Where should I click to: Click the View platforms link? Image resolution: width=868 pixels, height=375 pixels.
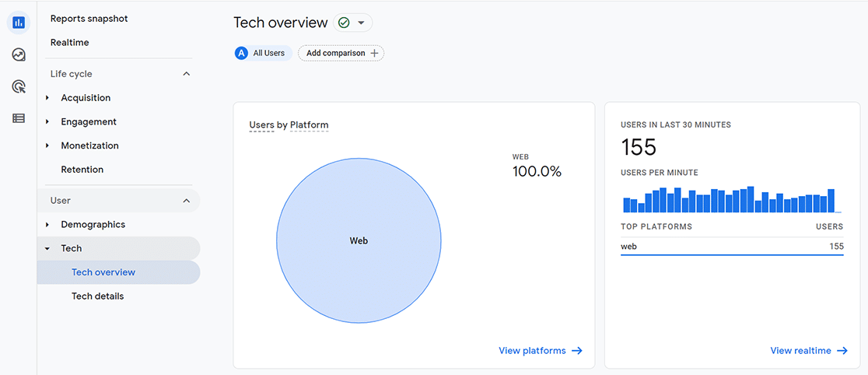(x=532, y=351)
